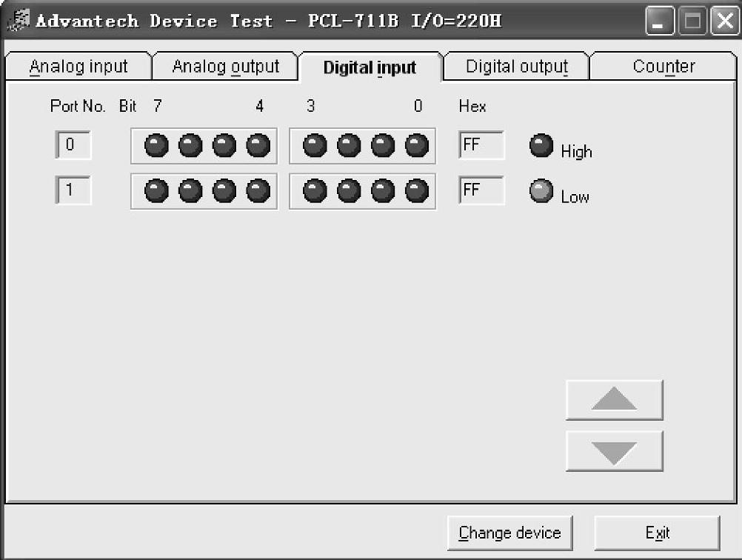Open the Analog output tab

coord(226,66)
